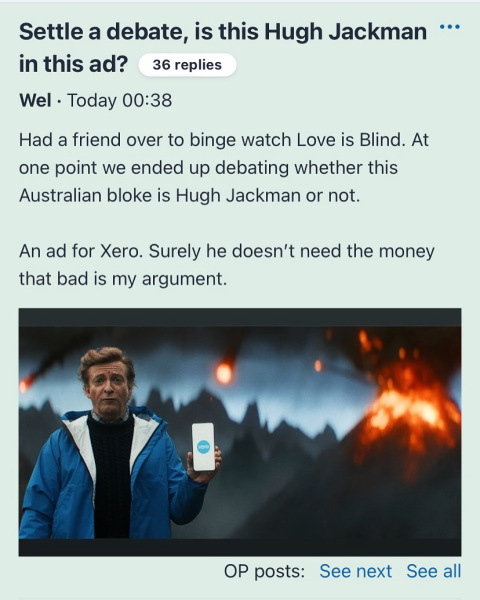This screenshot has width=480, height=600.
Task: Jump to the next OP post via 'See next'
Action: click(356, 571)
